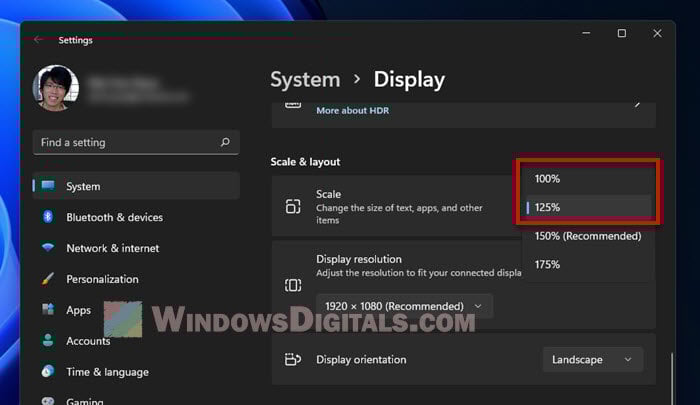
Task: Click the Accounts person icon
Action: [x=48, y=341]
